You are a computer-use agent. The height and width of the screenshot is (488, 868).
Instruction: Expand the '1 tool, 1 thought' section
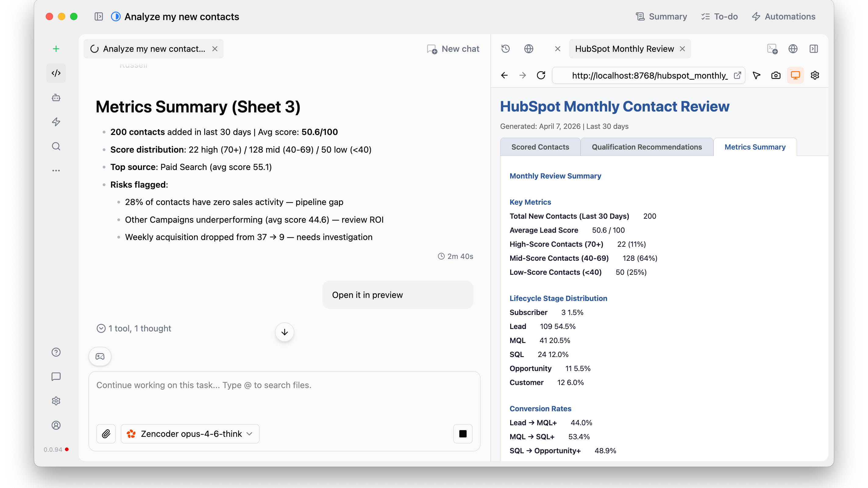click(134, 328)
